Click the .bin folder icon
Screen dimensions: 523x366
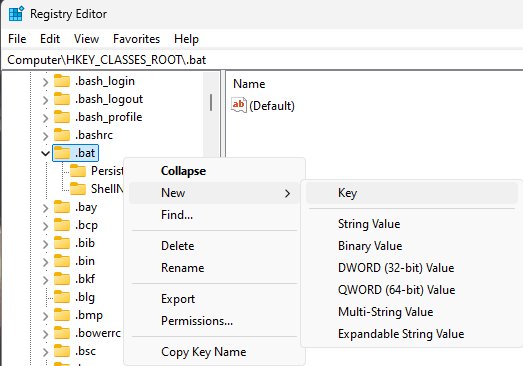(x=62, y=261)
